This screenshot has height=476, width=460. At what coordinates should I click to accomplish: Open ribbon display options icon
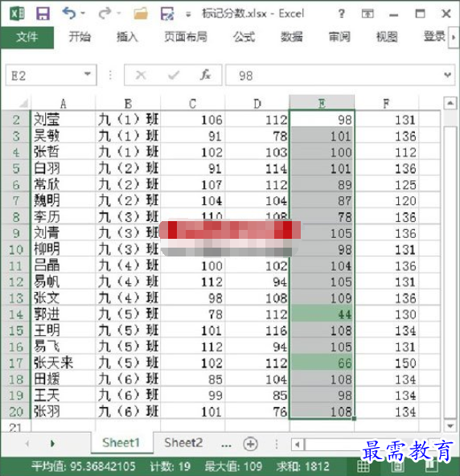(368, 14)
